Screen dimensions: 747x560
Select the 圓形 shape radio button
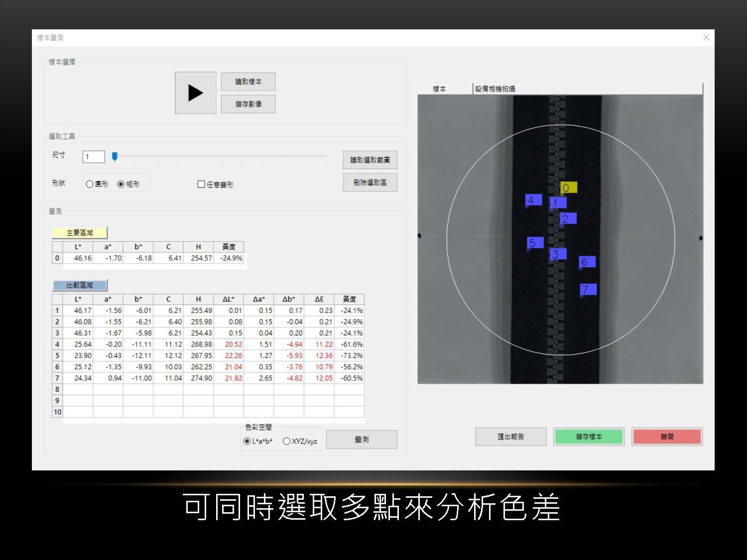point(90,184)
